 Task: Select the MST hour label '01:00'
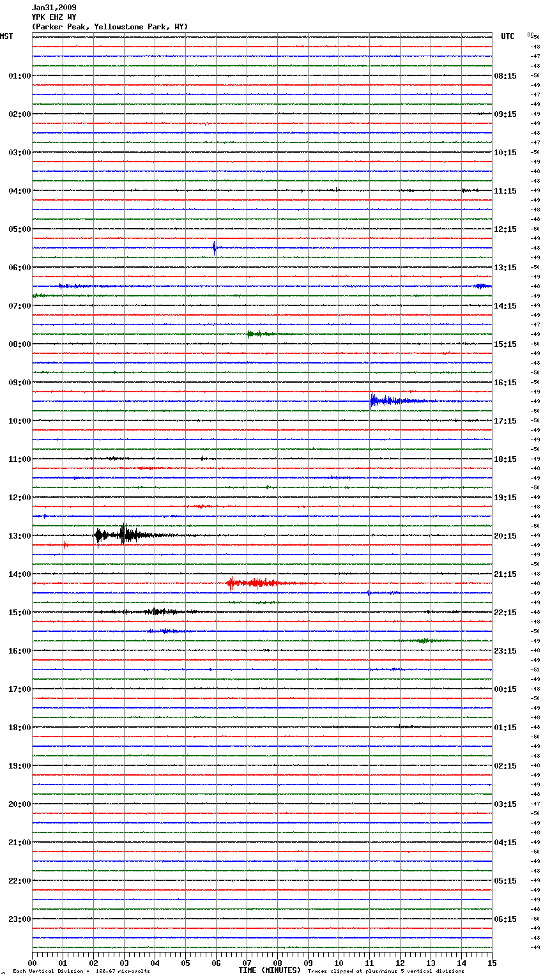tap(19, 76)
